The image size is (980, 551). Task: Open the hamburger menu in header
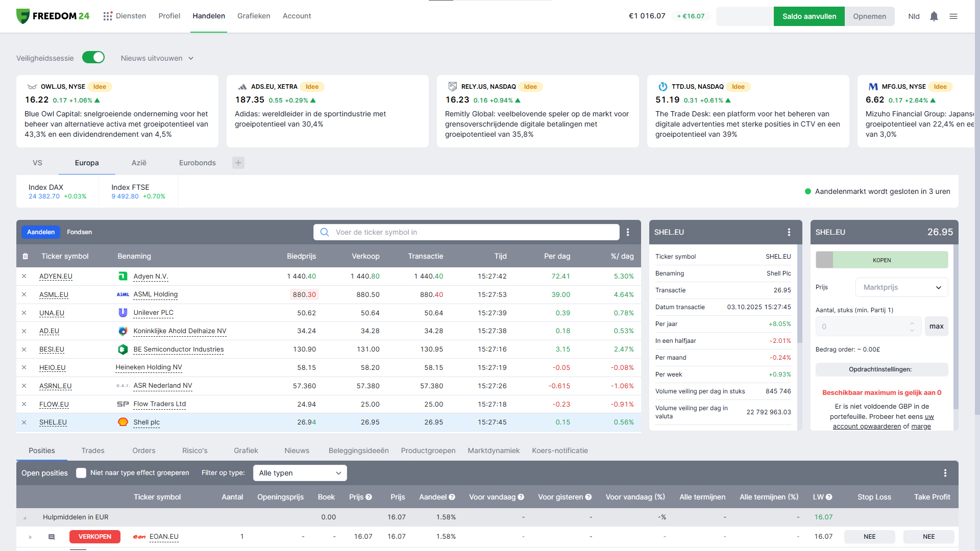[x=953, y=16]
